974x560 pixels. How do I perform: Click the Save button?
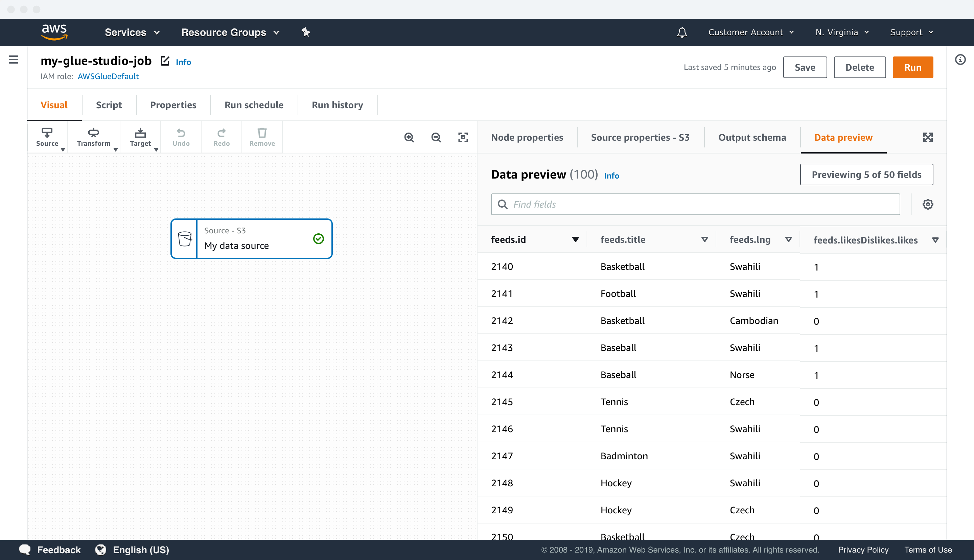(805, 67)
